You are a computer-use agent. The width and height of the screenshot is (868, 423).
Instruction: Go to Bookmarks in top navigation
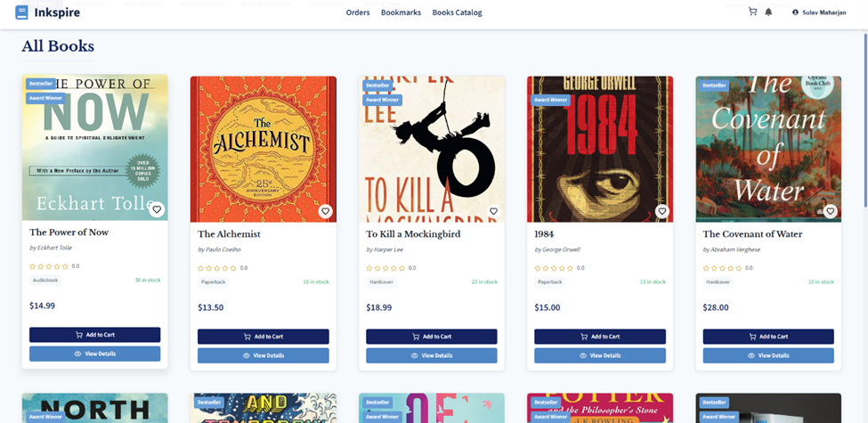pyautogui.click(x=401, y=12)
